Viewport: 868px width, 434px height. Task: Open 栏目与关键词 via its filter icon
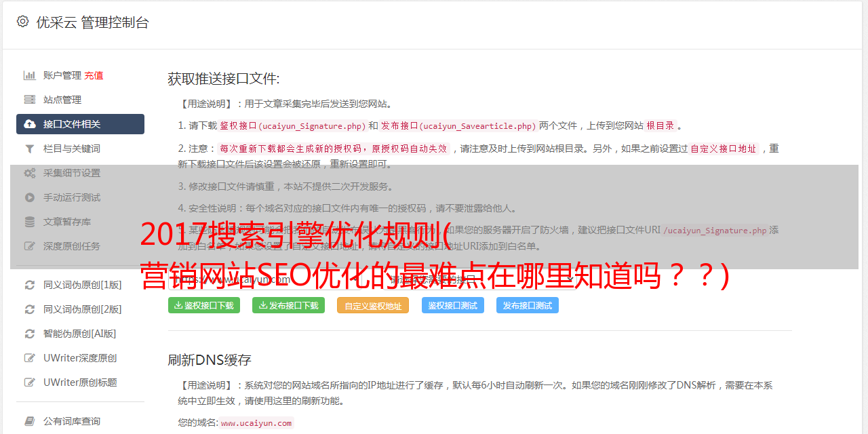[x=30, y=149]
